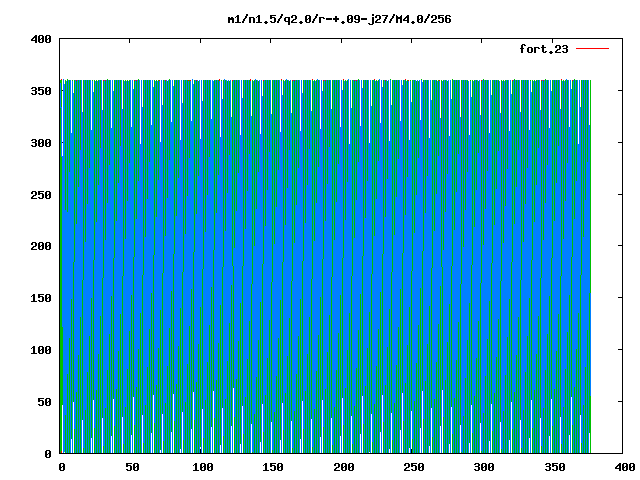Click the x-axis label 350
640x480 pixels.
[554, 467]
